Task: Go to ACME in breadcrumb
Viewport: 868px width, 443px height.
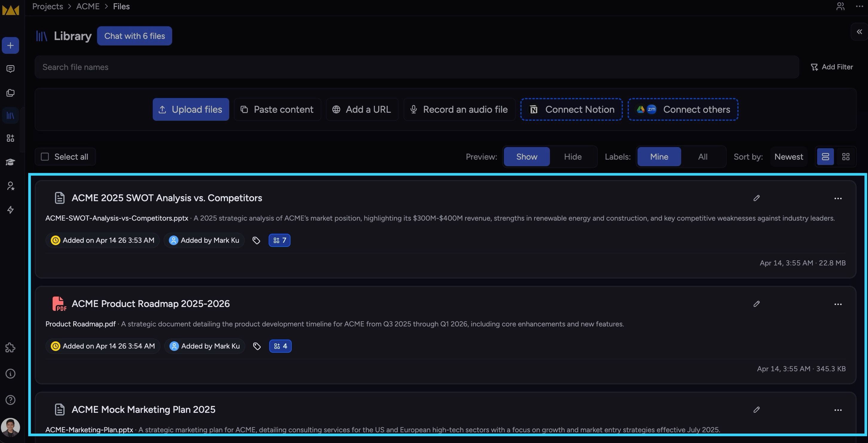Action: click(x=88, y=6)
